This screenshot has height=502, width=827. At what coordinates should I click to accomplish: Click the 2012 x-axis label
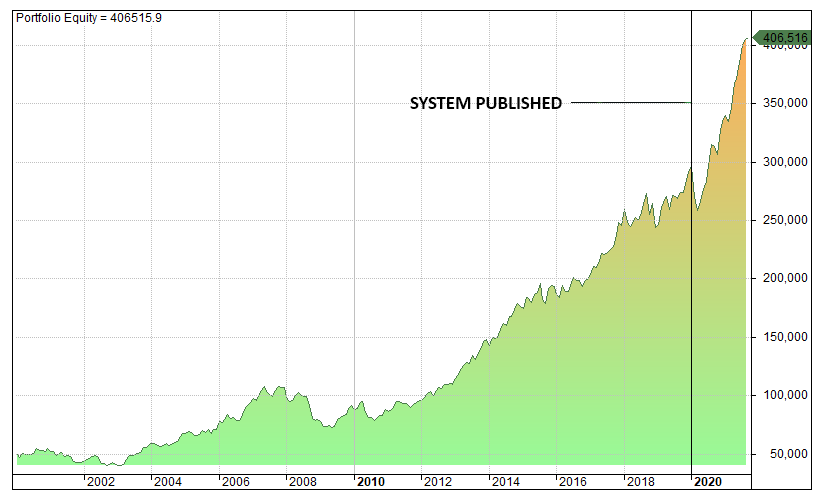(438, 481)
